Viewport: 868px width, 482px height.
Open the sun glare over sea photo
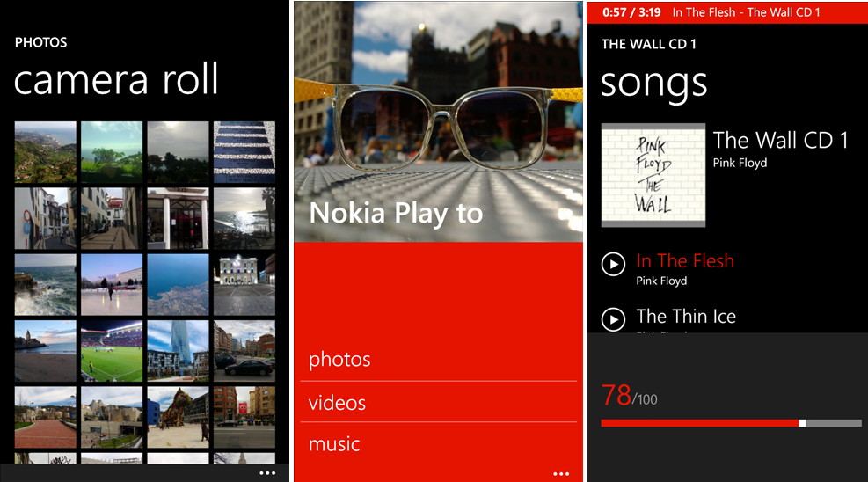[x=244, y=219]
